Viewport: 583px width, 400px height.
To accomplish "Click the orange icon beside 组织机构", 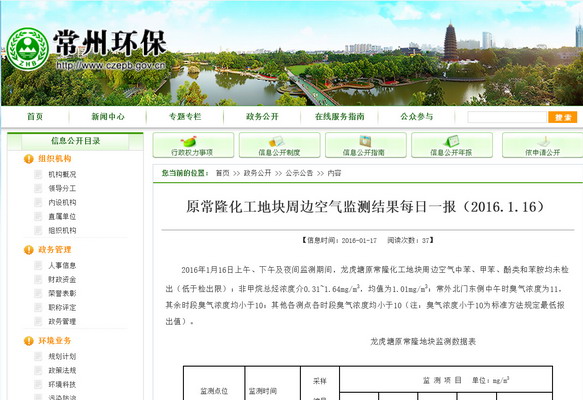I will click(29, 159).
